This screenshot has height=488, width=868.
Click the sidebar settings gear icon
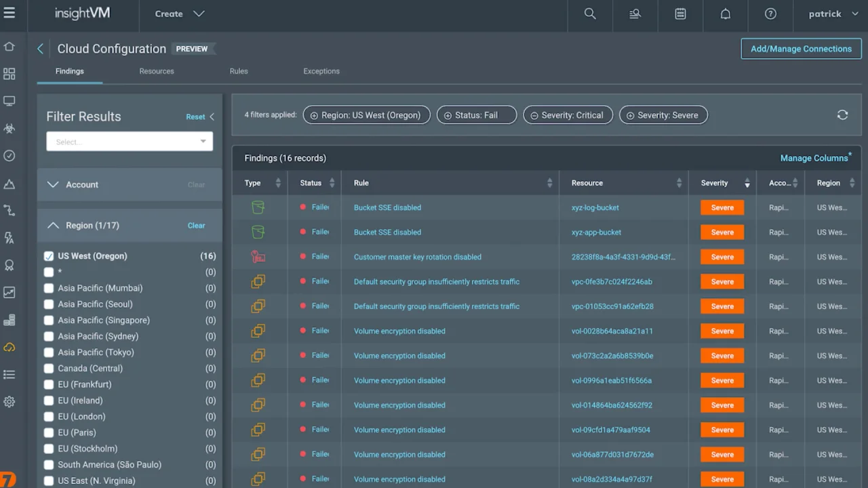[x=9, y=402]
